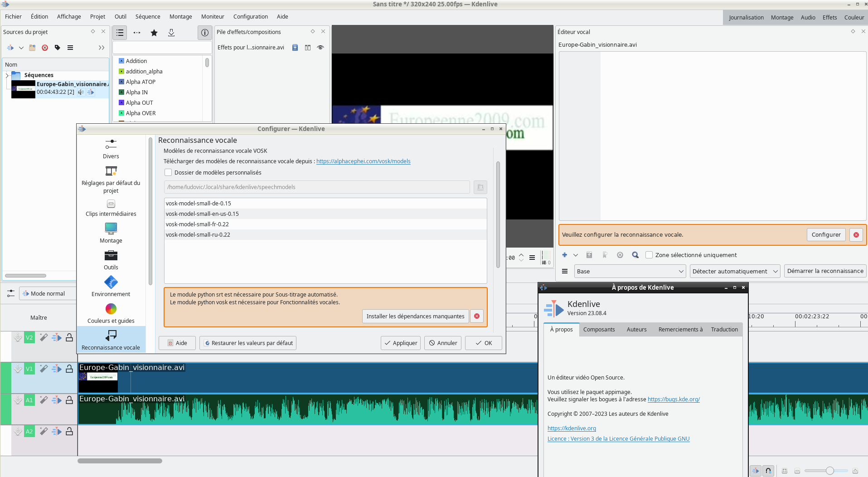Collapse the A1 track expander arrow
The height and width of the screenshot is (477, 868).
[18, 400]
